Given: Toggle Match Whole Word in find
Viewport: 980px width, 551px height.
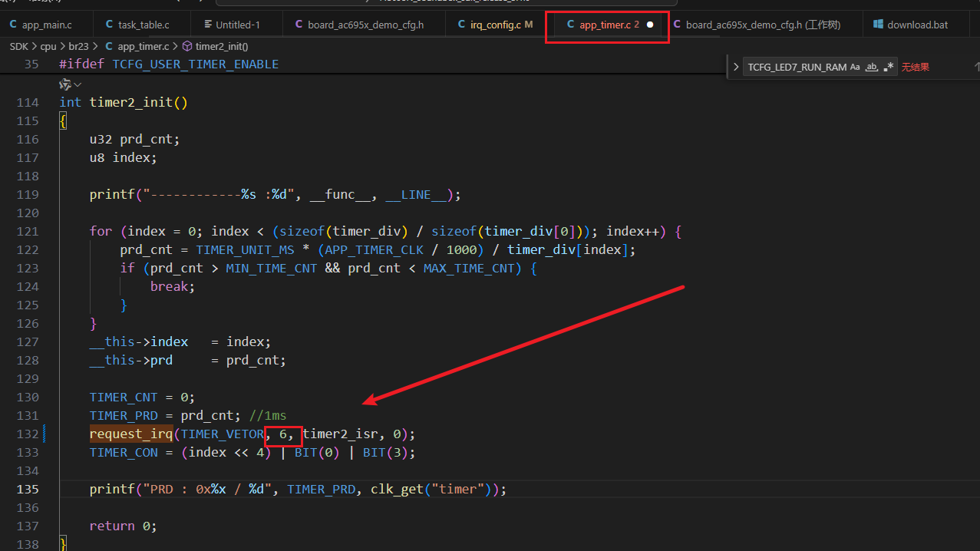Looking at the screenshot, I should tap(872, 67).
